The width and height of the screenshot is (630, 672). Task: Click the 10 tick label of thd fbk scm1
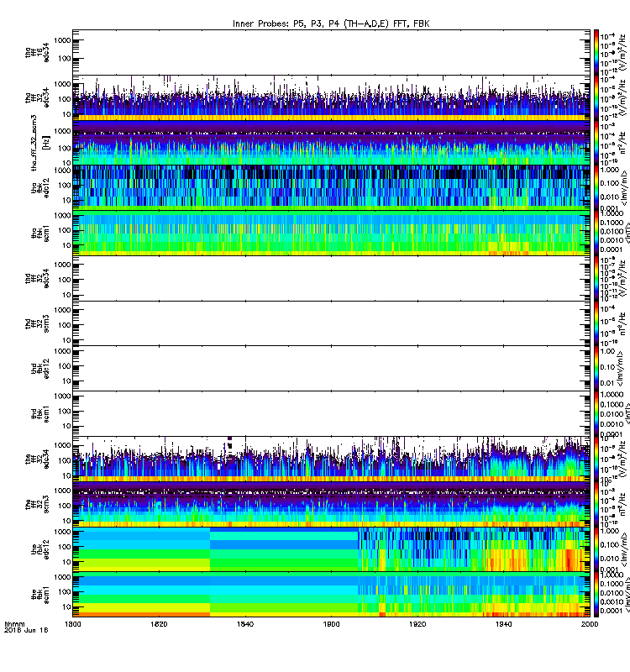click(66, 426)
